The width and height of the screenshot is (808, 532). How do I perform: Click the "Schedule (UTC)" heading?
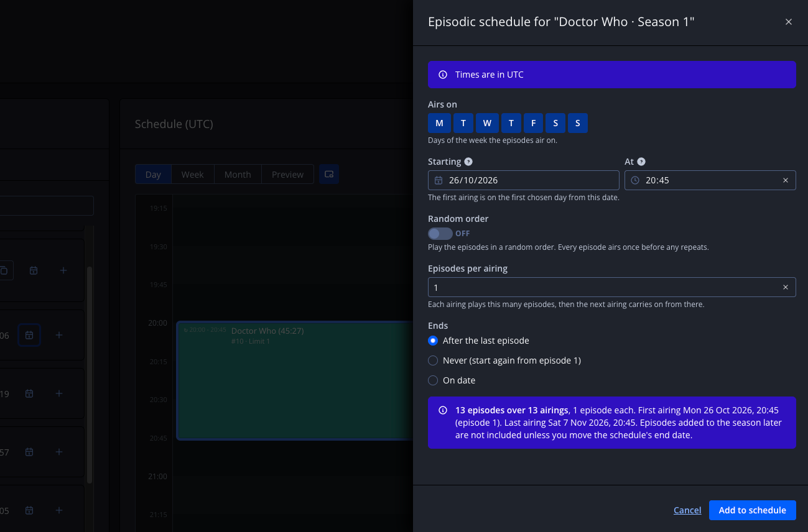click(x=174, y=124)
